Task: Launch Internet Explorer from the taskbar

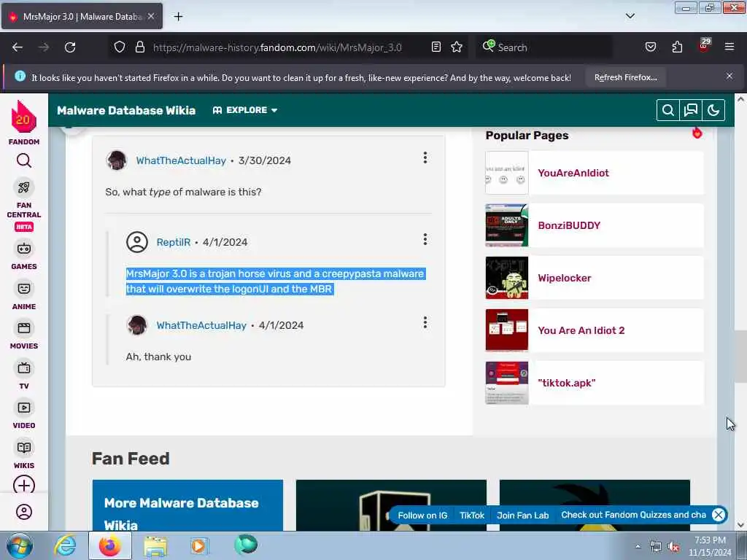Action: tap(65, 545)
